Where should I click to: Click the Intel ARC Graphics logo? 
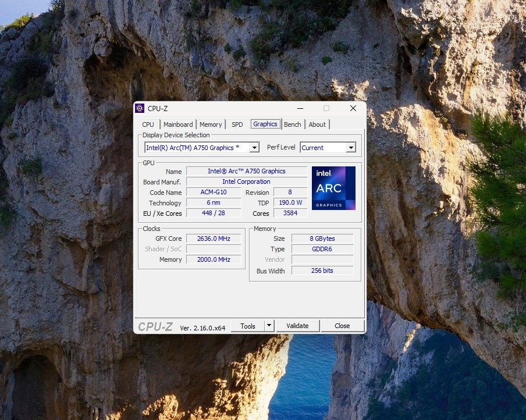[x=333, y=188]
